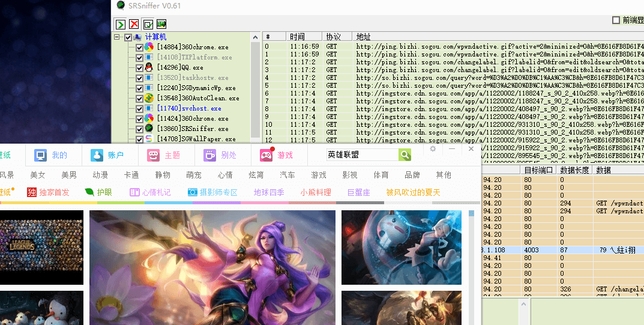Select the row with port 4003

(563, 250)
